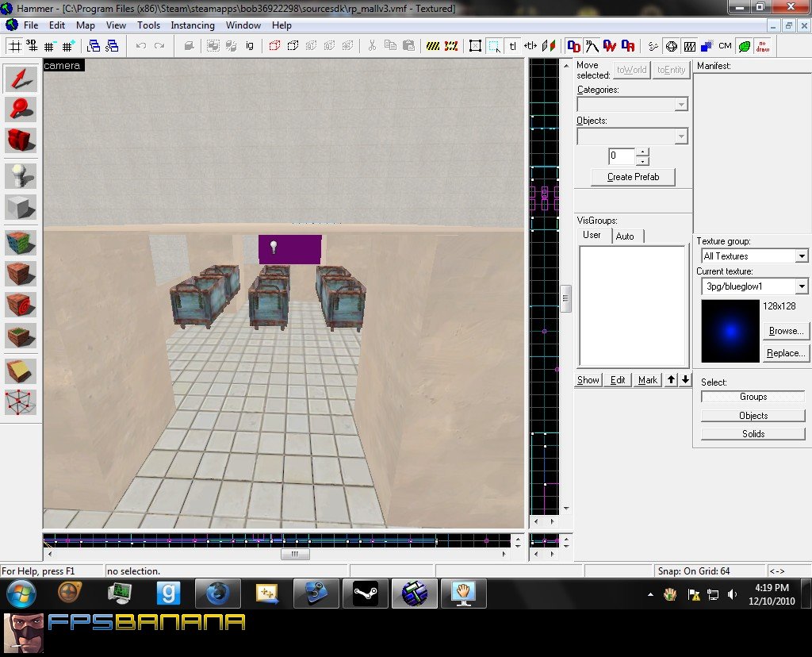
Task: Activate the Clipping tool
Action: pos(21,371)
